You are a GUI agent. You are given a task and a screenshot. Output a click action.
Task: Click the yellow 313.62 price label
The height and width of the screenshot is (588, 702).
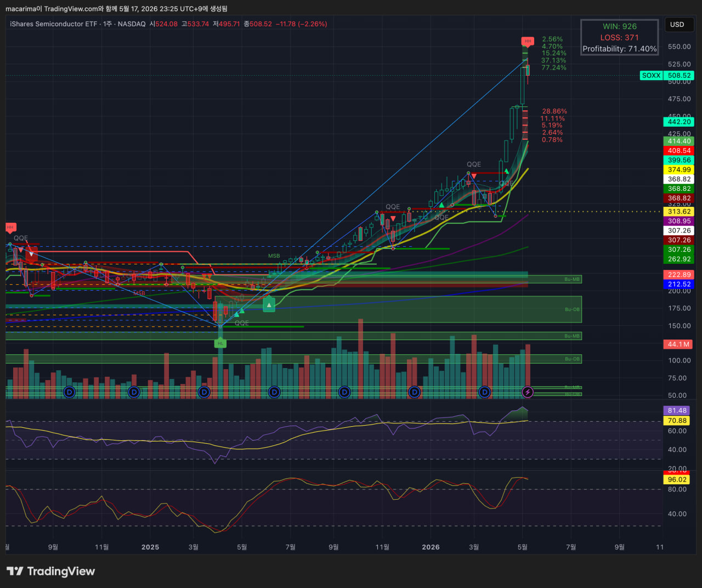[679, 212]
